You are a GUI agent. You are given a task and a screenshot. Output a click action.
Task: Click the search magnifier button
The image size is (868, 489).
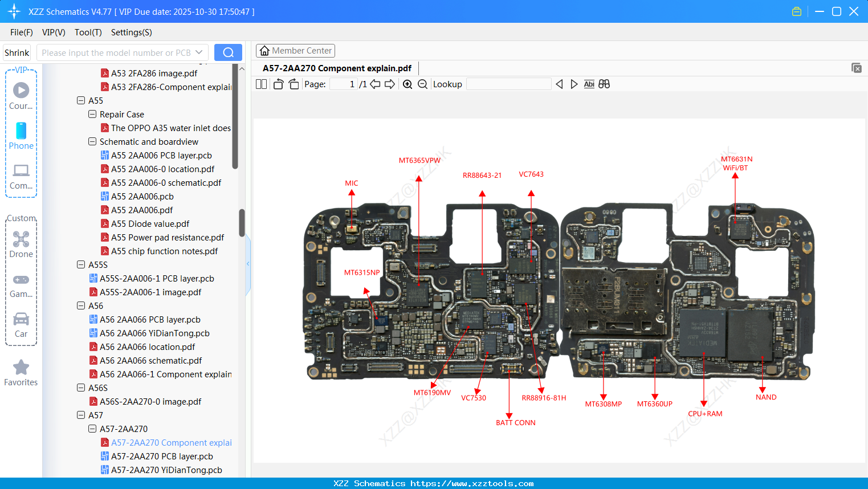(x=228, y=52)
